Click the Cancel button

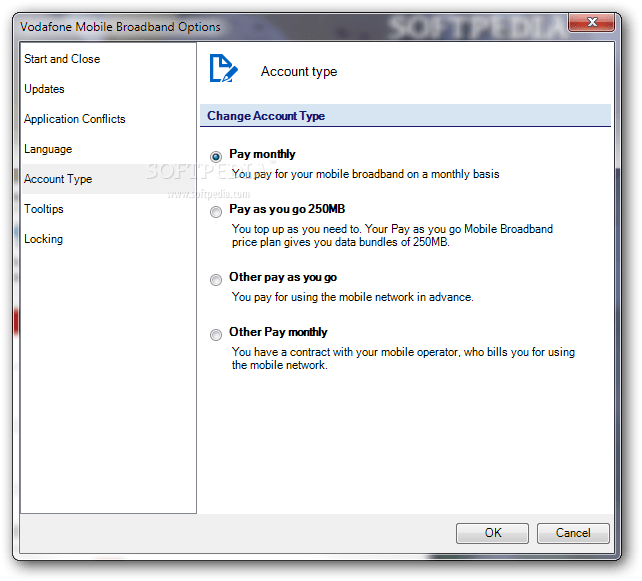click(573, 533)
